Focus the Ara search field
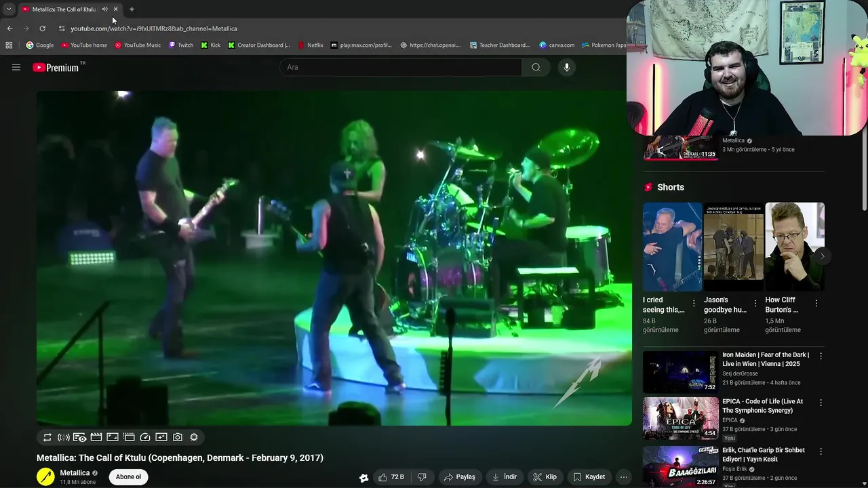The height and width of the screenshot is (488, 868). pos(400,67)
